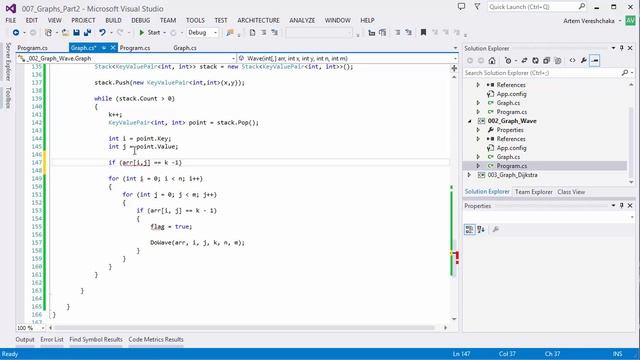Pin the Solution Explorer panel with the auto-hide pin

(622, 48)
